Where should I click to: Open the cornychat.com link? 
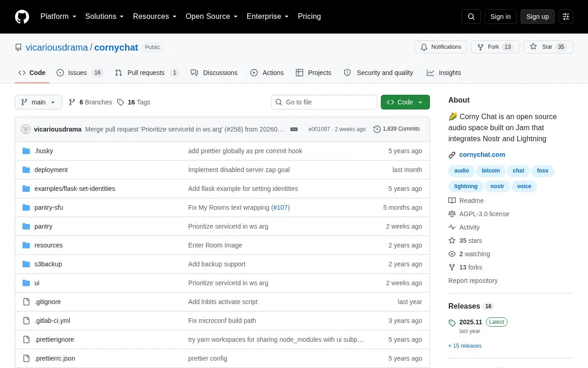(x=482, y=155)
